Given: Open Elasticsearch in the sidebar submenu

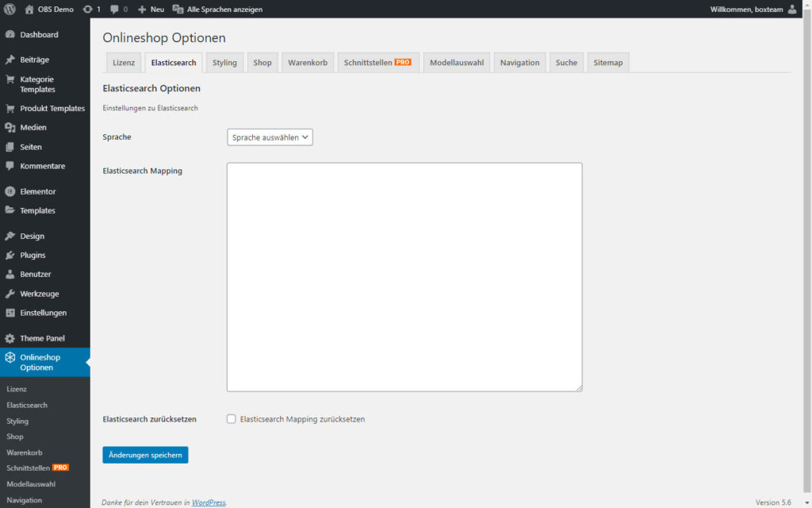Looking at the screenshot, I should click(27, 405).
